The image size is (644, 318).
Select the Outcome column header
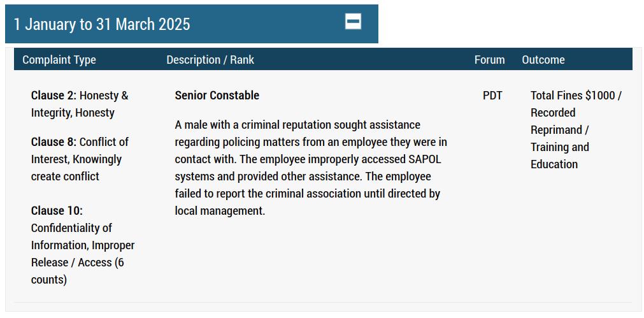pyautogui.click(x=543, y=60)
